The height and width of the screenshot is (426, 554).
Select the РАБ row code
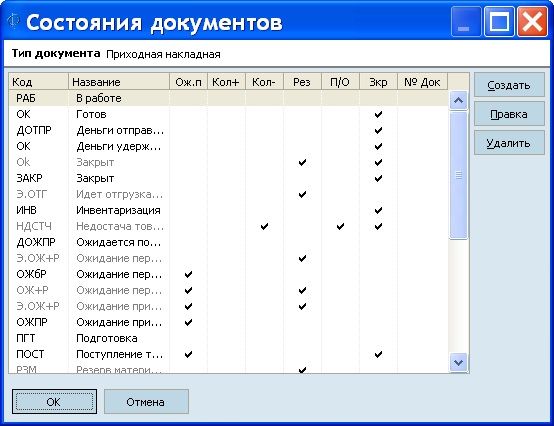coord(26,98)
